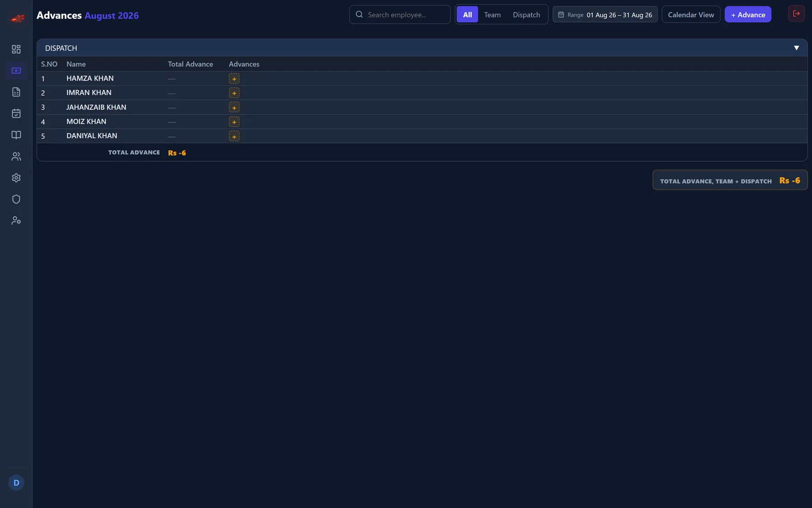Image resolution: width=812 pixels, height=508 pixels.
Task: Click the JAHANZAIB KHAN name
Action: tap(97, 107)
